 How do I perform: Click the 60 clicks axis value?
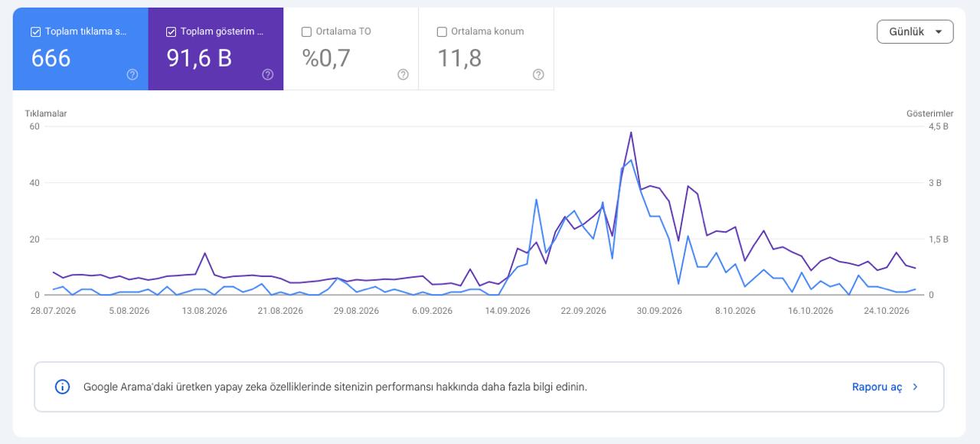(x=34, y=126)
